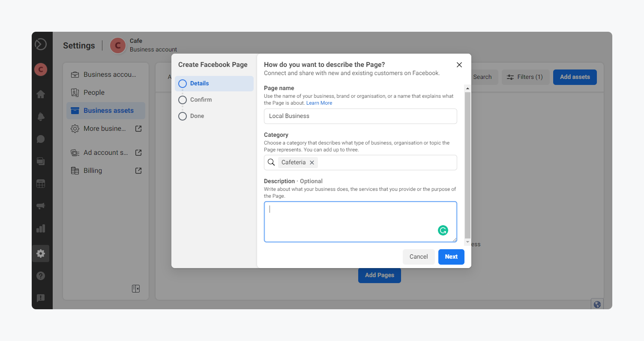Screen dimensions: 644x341
Task: Click the Add Pages button
Action: (x=380, y=275)
